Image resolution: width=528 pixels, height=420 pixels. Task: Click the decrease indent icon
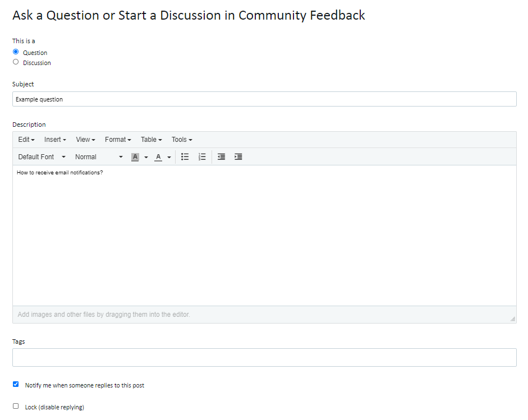[221, 157]
